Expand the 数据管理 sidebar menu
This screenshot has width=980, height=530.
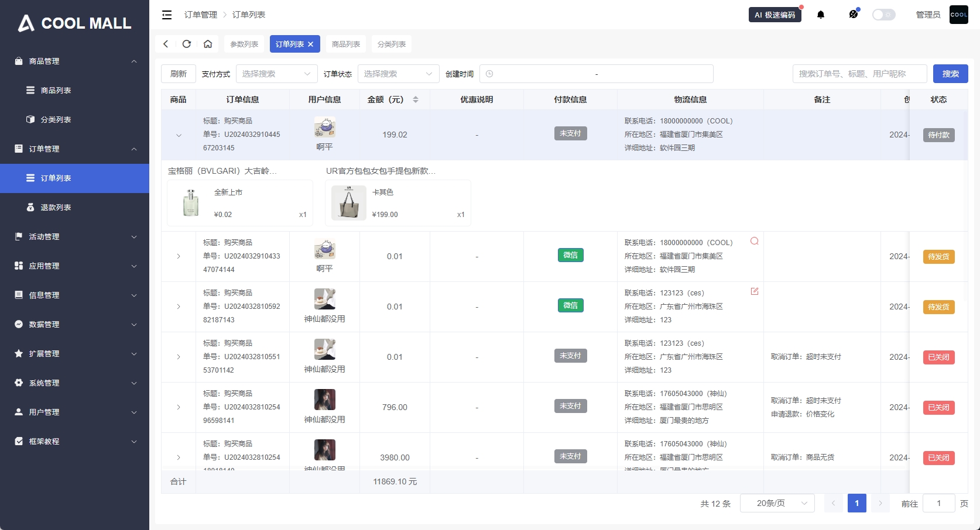[x=74, y=324]
